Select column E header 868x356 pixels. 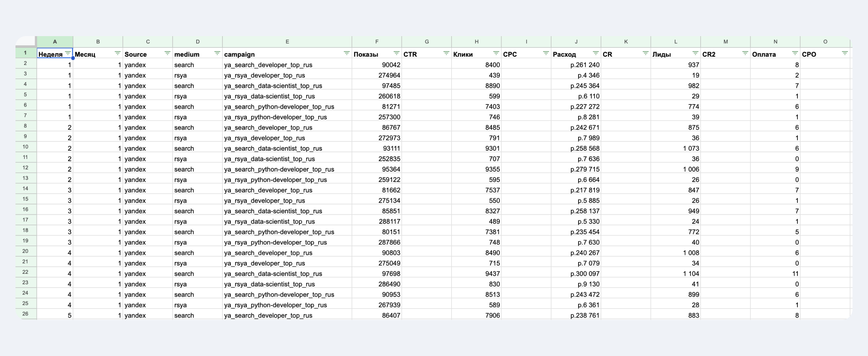tap(287, 42)
